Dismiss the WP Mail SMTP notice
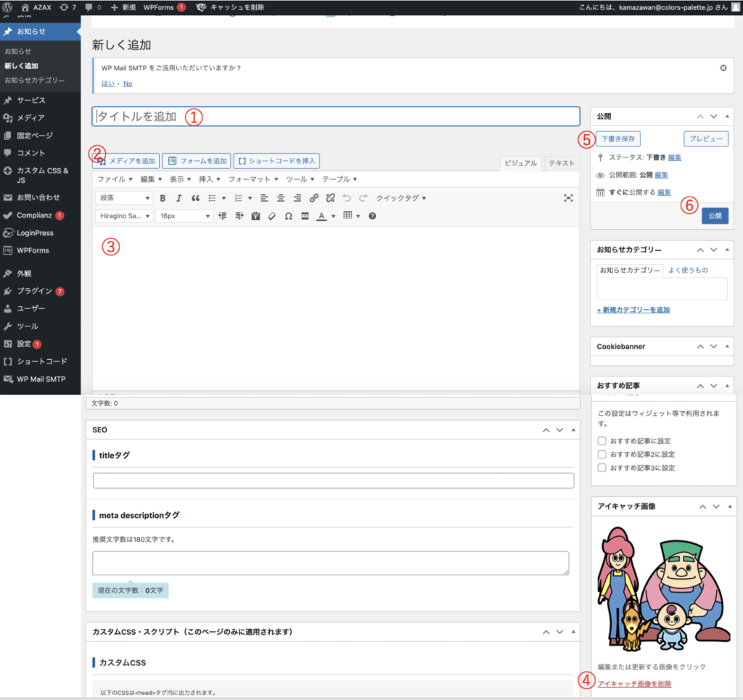The height and width of the screenshot is (700, 743). (x=723, y=67)
